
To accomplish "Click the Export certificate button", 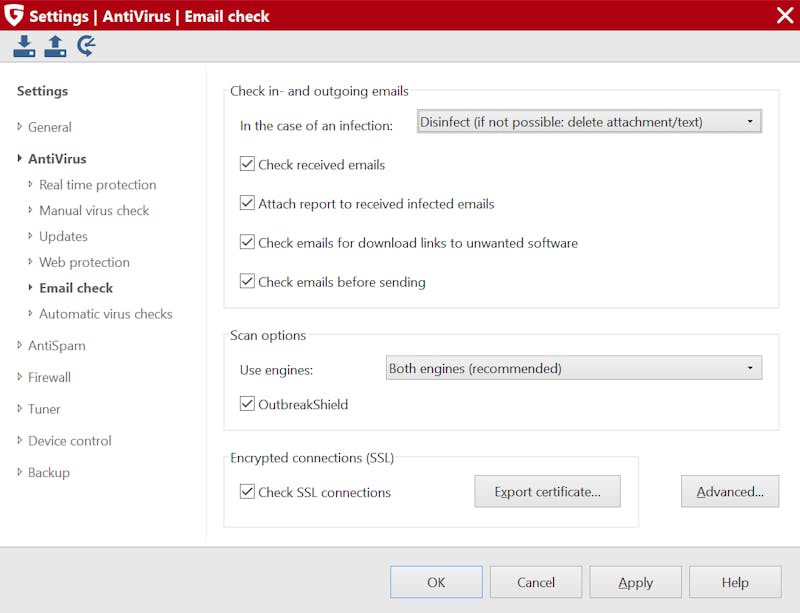I will tap(547, 492).
